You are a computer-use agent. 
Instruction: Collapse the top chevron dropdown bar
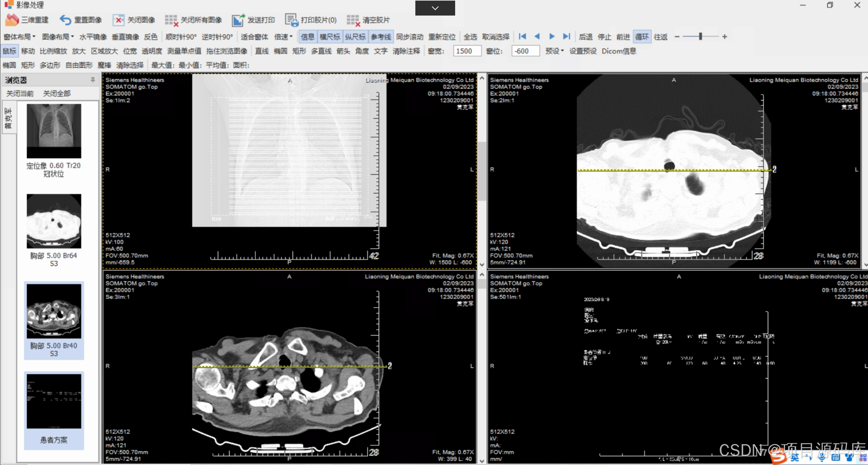point(435,8)
